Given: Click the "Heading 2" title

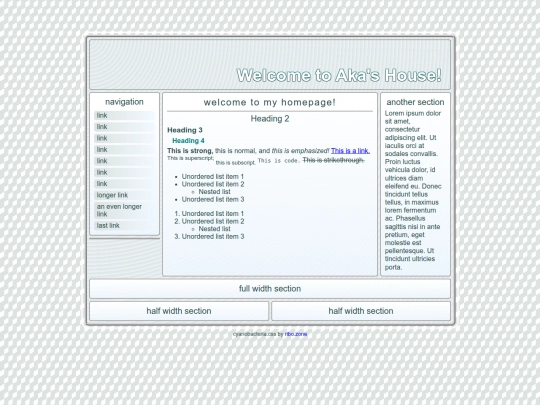Looking at the screenshot, I should pos(270,119).
